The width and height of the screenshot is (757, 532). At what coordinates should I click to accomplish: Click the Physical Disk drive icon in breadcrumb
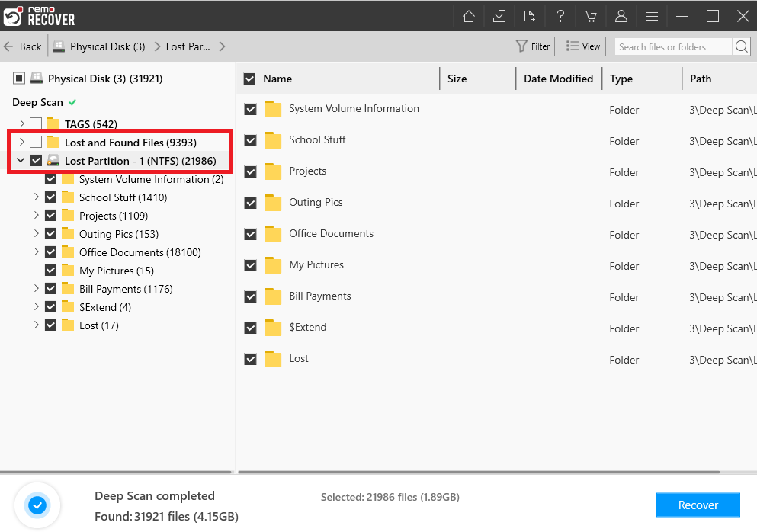59,46
